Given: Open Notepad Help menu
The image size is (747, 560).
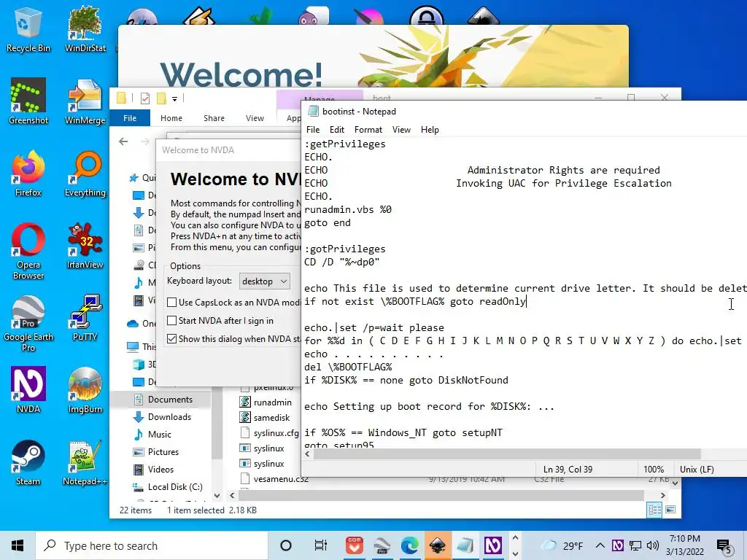Looking at the screenshot, I should click(430, 130).
